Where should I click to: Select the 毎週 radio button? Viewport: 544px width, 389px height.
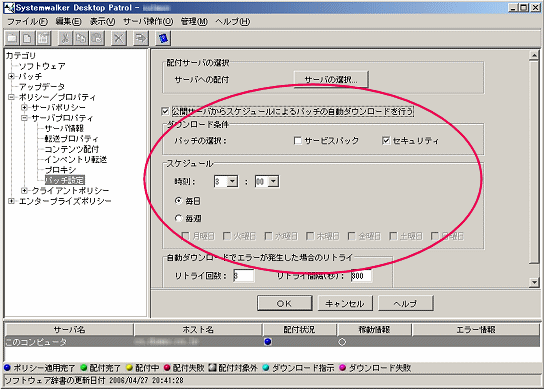pyautogui.click(x=179, y=218)
